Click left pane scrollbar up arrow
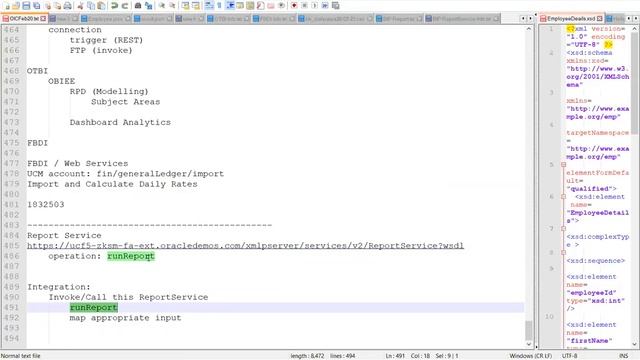Viewport: 640px width, 360px height. tap(529, 29)
